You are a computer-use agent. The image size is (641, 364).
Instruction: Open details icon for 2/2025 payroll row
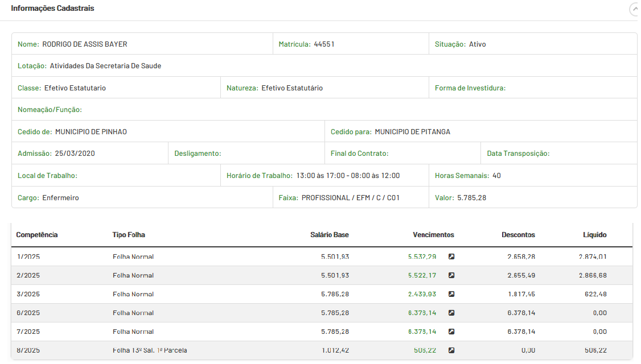(x=451, y=275)
